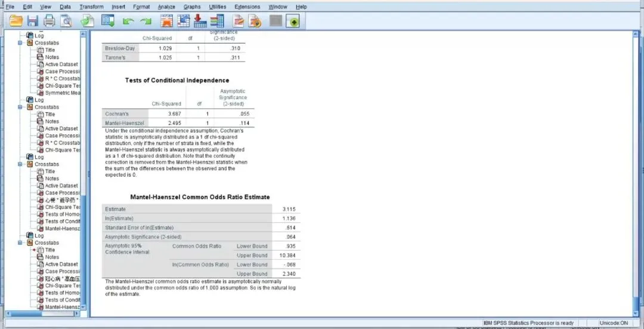The image size is (644, 329).
Task: Collapse the Crosstabs group containing 冠心病 crosstab
Action: click(20, 242)
